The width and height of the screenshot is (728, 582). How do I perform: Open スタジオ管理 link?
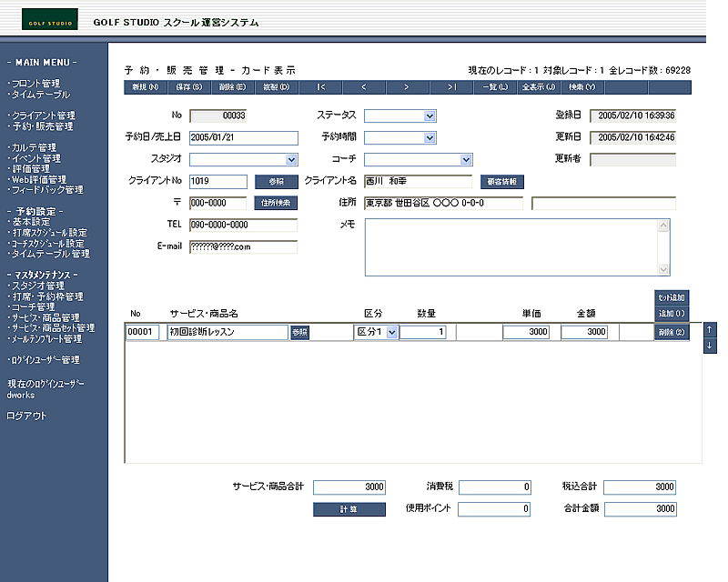tap(37, 286)
